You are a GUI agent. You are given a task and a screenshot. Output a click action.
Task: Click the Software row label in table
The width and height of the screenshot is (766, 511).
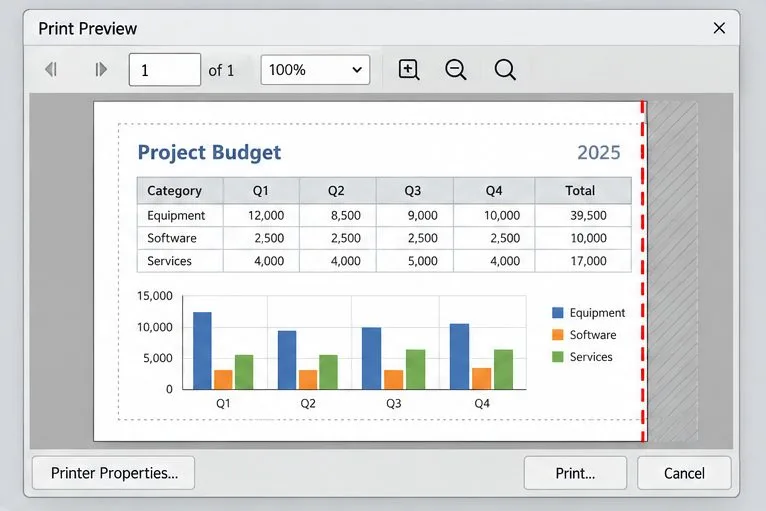(x=172, y=238)
